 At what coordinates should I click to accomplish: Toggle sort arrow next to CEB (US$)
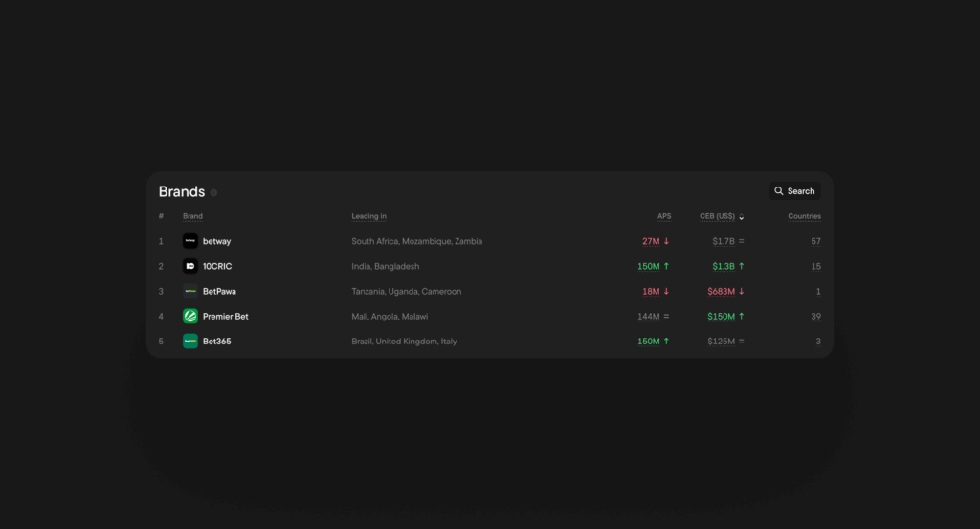coord(742,217)
